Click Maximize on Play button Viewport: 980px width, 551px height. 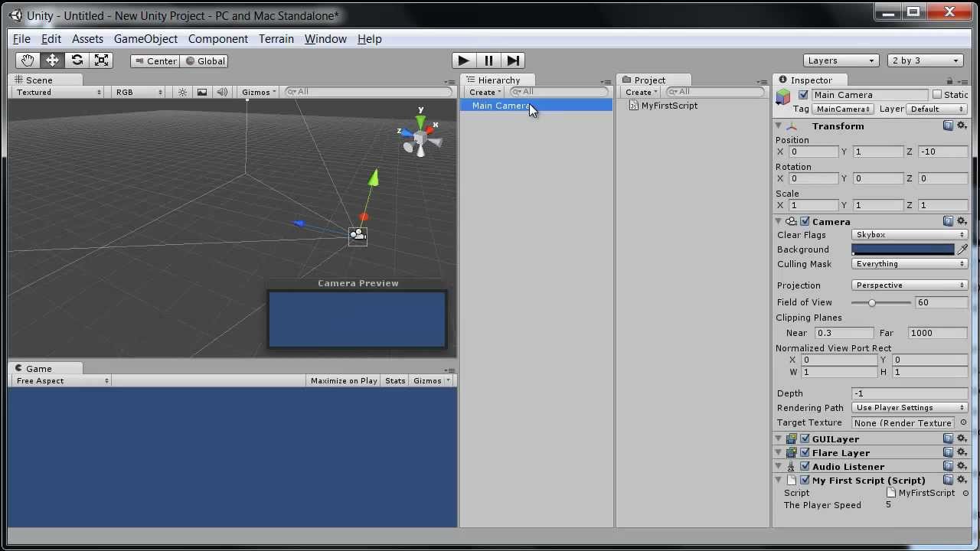pyautogui.click(x=344, y=380)
